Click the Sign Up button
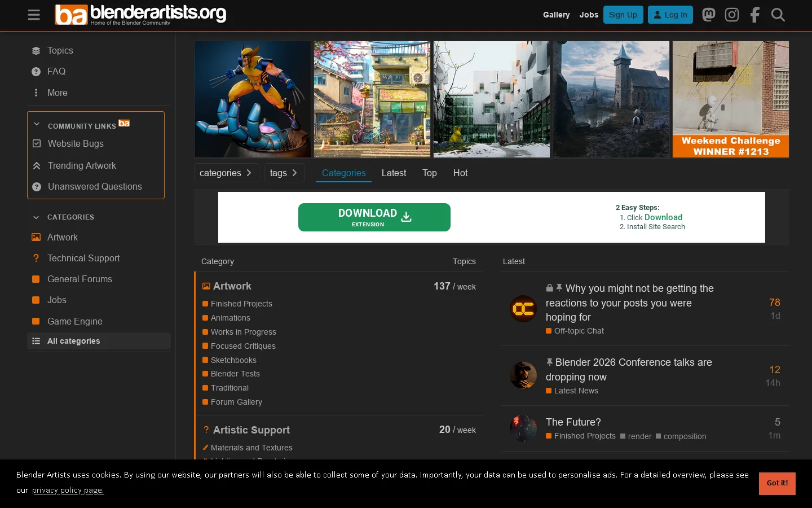This screenshot has height=508, width=812. (623, 15)
